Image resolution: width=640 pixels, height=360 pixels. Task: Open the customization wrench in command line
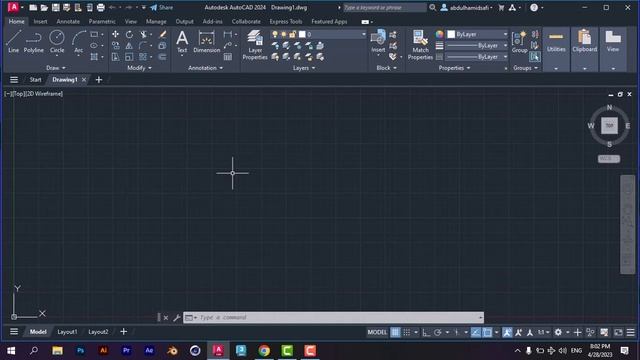pyautogui.click(x=177, y=318)
